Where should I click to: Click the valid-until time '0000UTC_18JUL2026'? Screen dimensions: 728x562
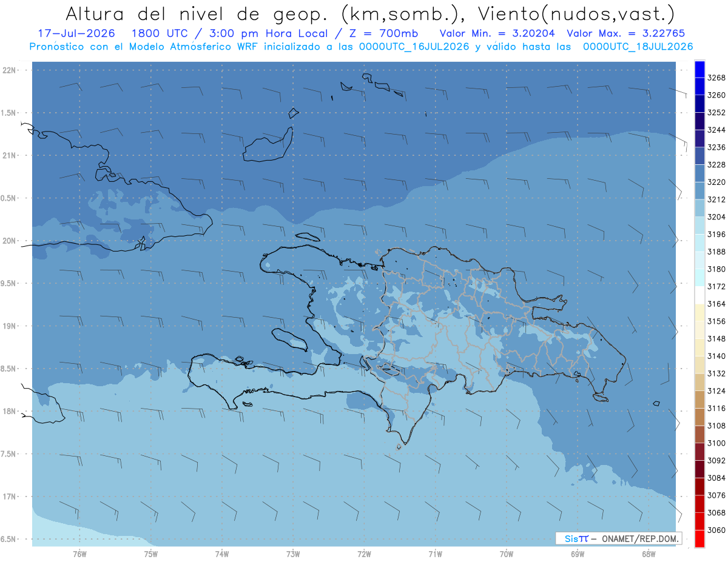(x=638, y=47)
